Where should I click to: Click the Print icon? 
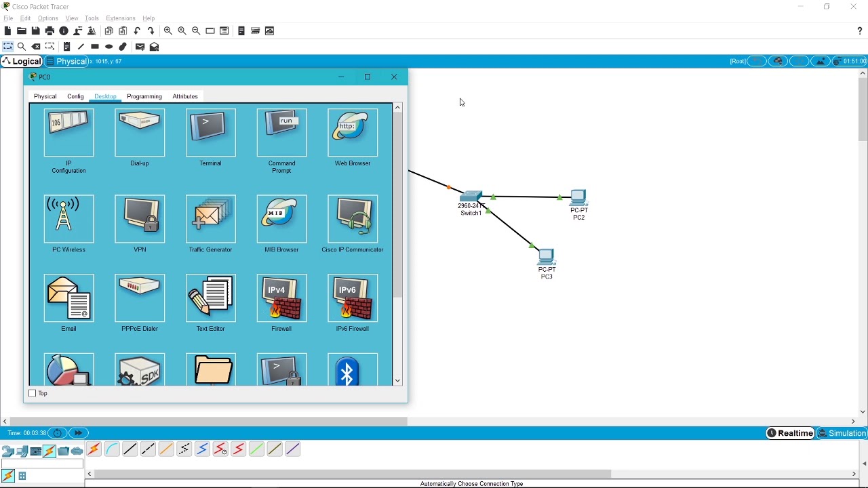tap(50, 31)
